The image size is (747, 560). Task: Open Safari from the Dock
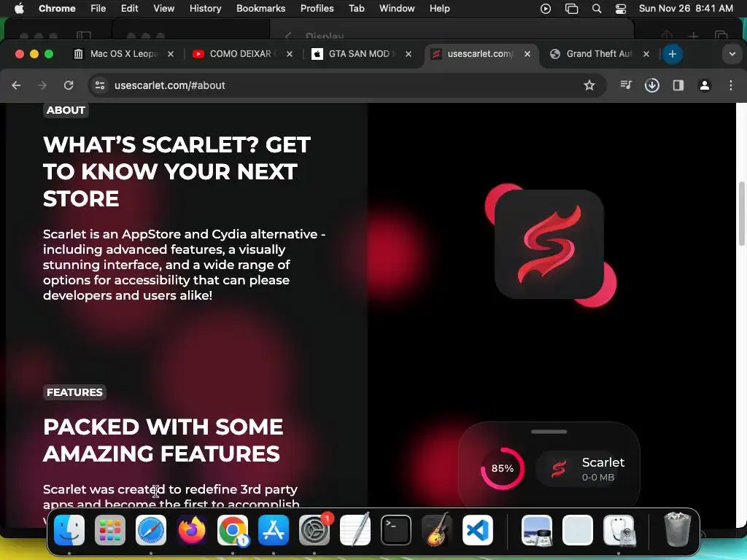[x=151, y=530]
